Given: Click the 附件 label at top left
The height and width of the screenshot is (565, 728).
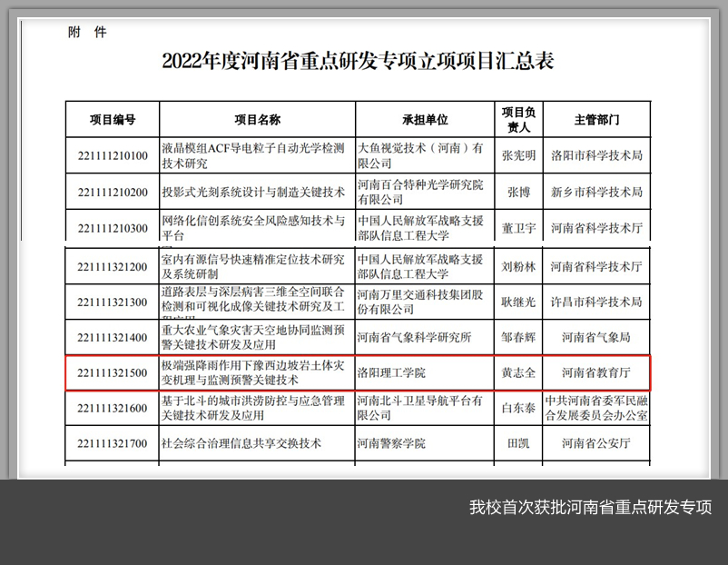Looking at the screenshot, I should [87, 32].
